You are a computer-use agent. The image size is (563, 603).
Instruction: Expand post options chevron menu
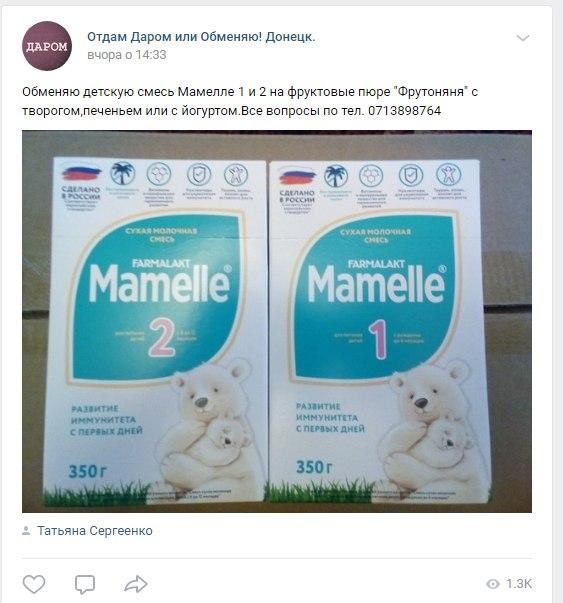tap(523, 38)
